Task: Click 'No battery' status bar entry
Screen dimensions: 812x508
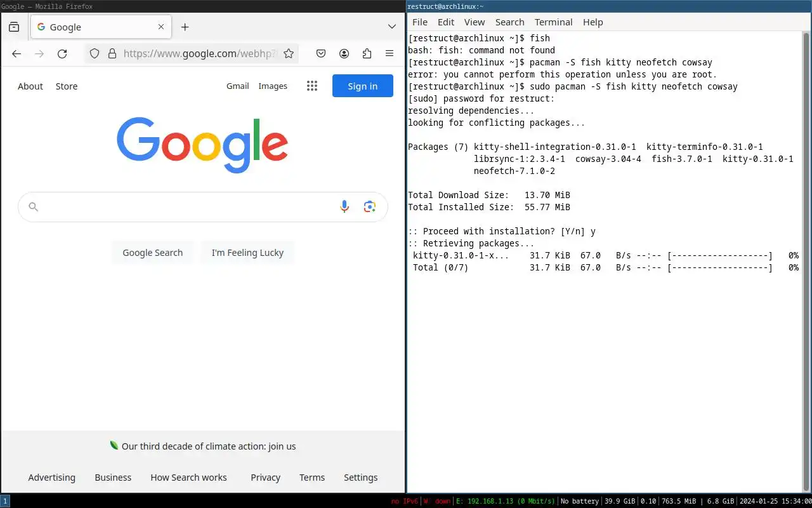Action: coord(580,501)
